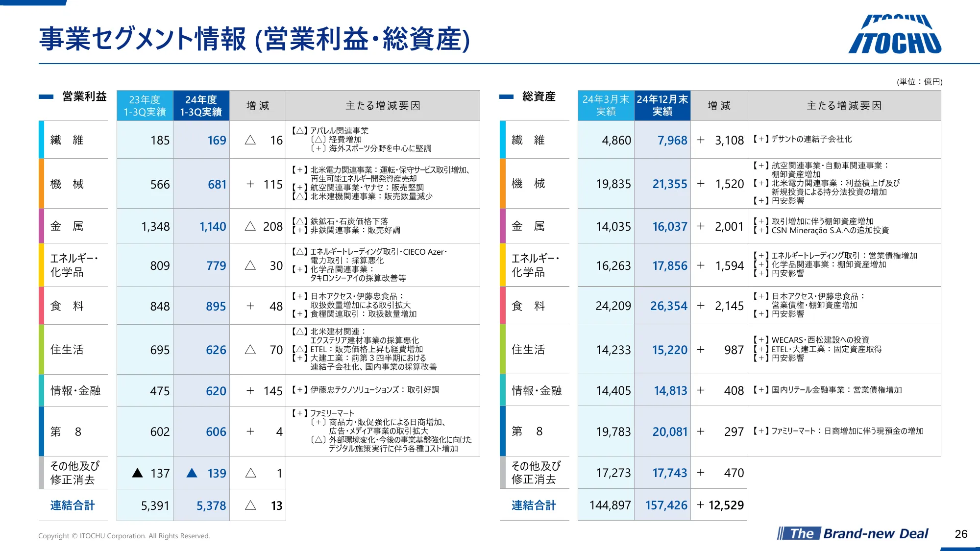
Task: Click the plus sign beside 3,108
Action: click(701, 140)
